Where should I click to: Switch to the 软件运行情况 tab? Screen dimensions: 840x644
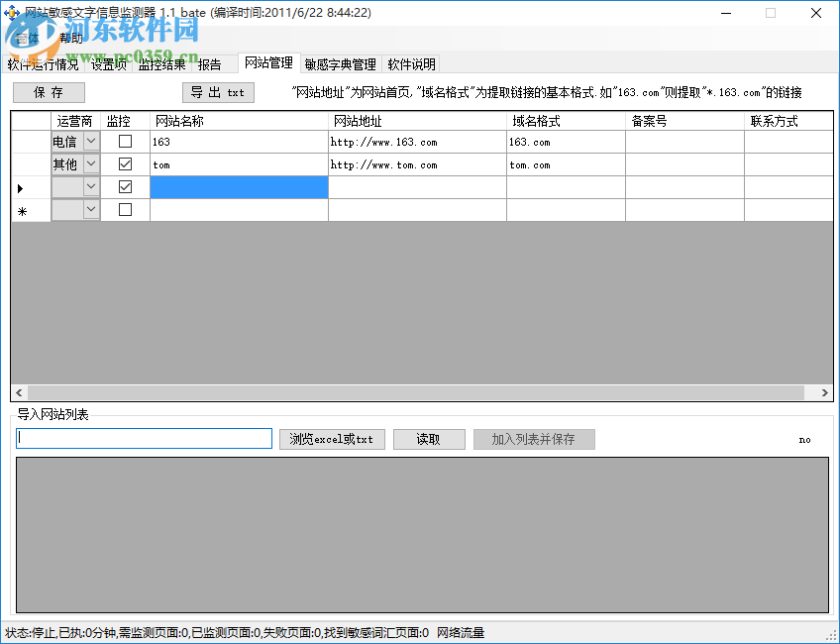44,62
